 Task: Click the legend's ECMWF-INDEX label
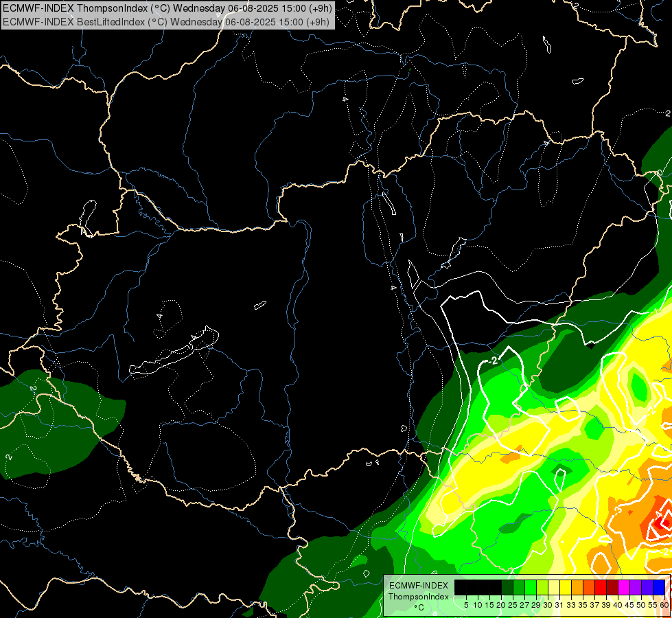click(x=419, y=586)
